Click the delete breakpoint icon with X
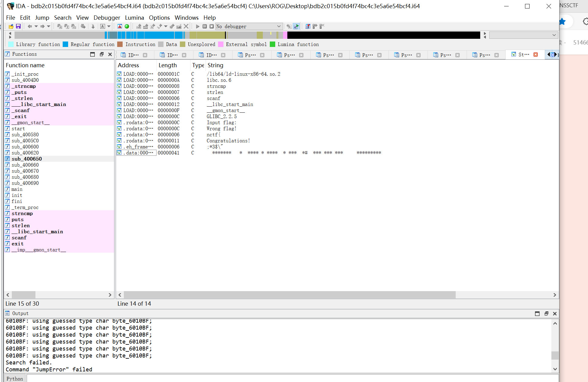 point(322,26)
